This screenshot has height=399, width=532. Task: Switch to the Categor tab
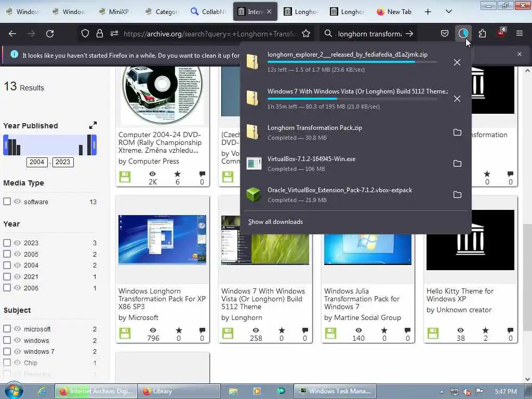[x=162, y=11]
